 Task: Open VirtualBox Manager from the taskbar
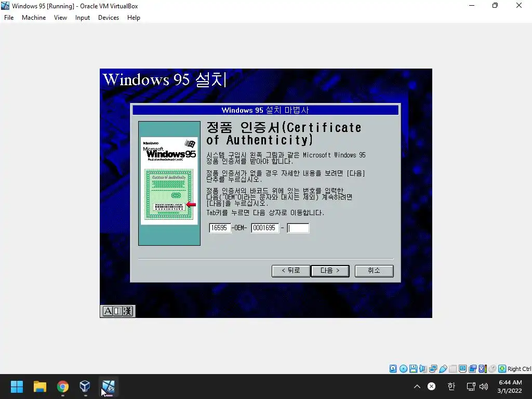click(85, 387)
